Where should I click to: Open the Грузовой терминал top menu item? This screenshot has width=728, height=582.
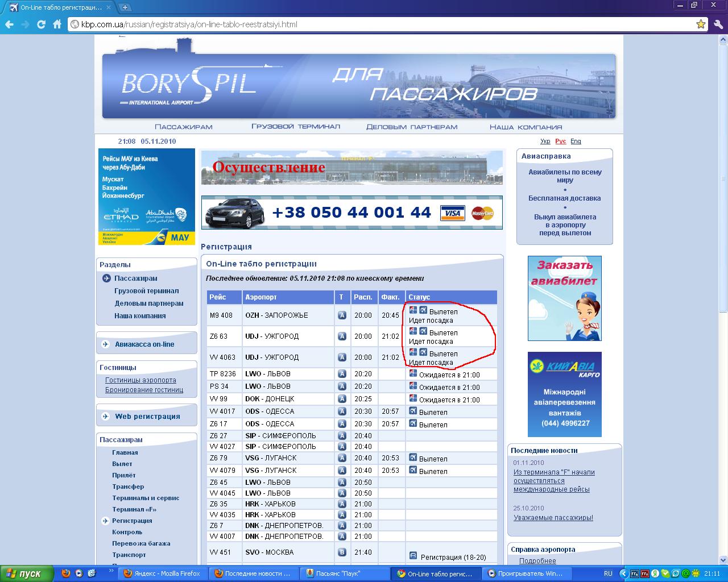click(295, 127)
